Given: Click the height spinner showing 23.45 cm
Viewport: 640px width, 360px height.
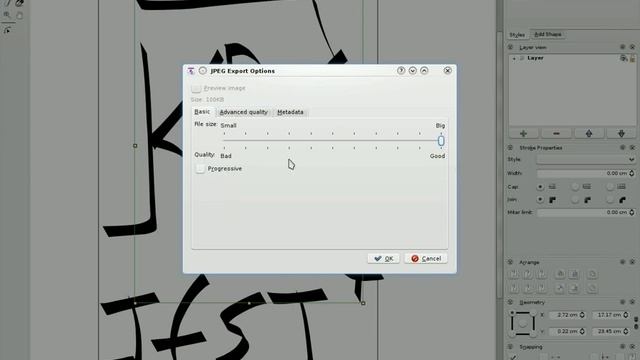Looking at the screenshot, I should (610, 331).
